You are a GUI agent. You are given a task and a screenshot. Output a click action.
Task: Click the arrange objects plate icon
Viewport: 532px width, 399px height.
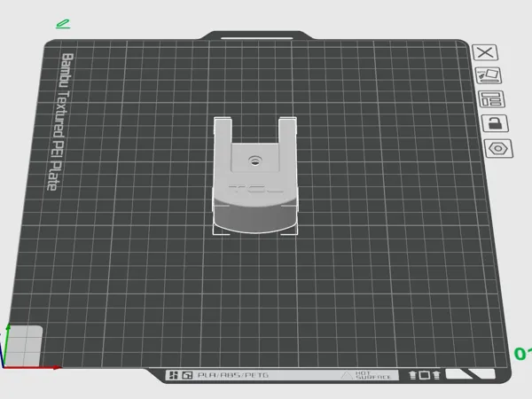tap(491, 99)
